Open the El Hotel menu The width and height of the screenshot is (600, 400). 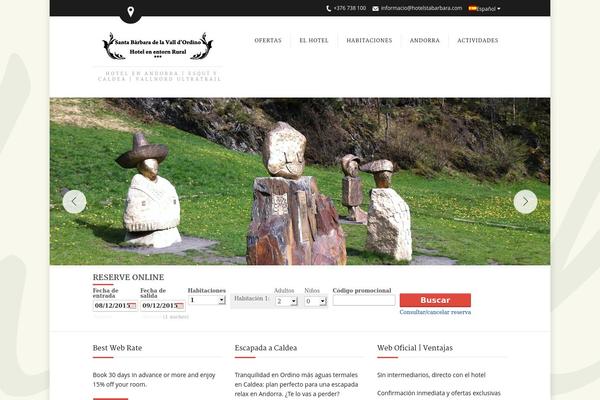pos(314,40)
